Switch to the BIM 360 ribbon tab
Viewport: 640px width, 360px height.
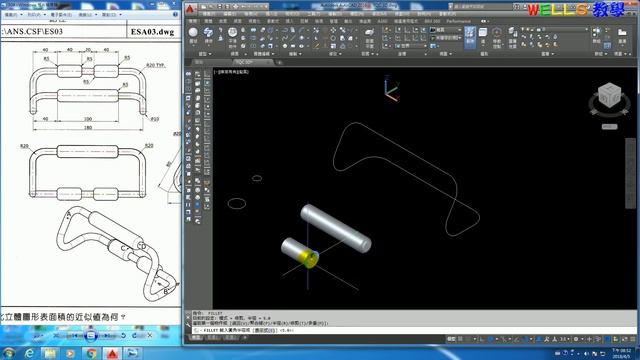(x=432, y=21)
